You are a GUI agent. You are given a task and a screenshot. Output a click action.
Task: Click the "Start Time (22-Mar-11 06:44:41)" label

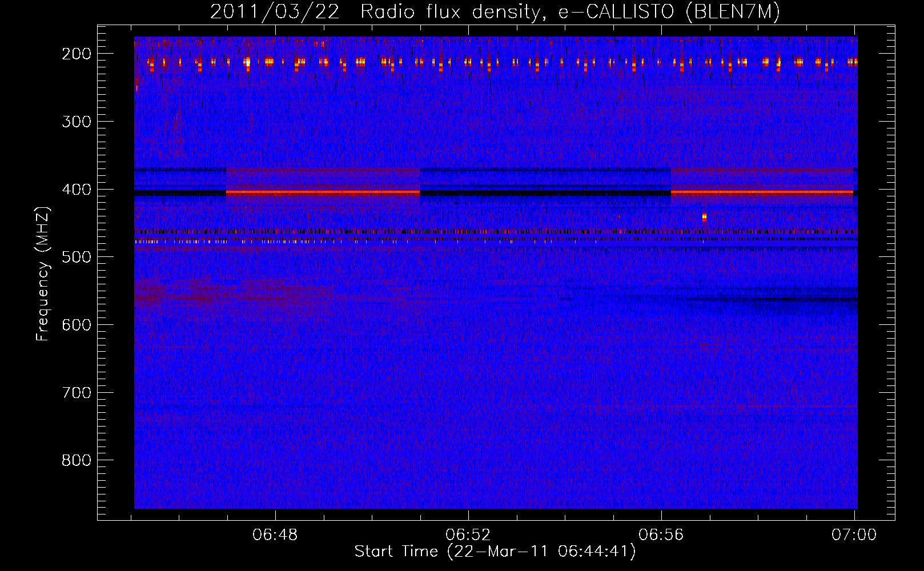[495, 552]
